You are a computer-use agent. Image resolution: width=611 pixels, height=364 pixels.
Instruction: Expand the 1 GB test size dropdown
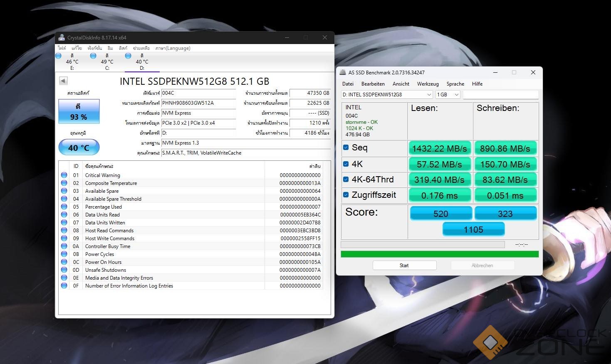click(448, 95)
